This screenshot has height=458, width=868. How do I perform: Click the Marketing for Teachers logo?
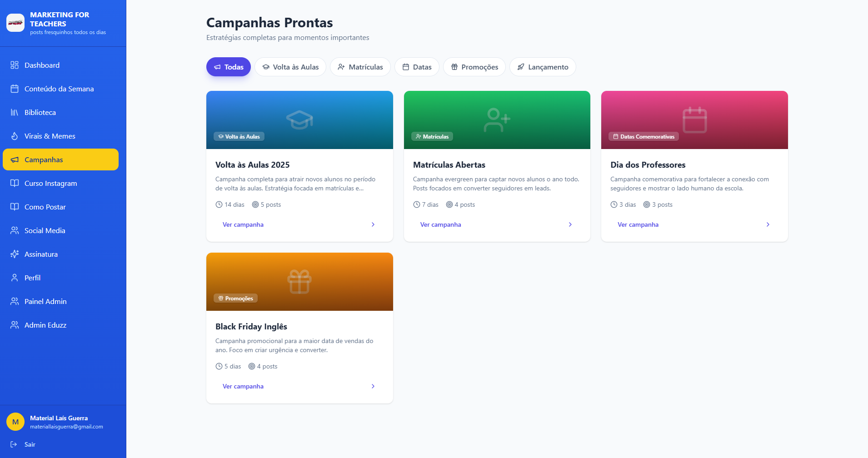(15, 23)
